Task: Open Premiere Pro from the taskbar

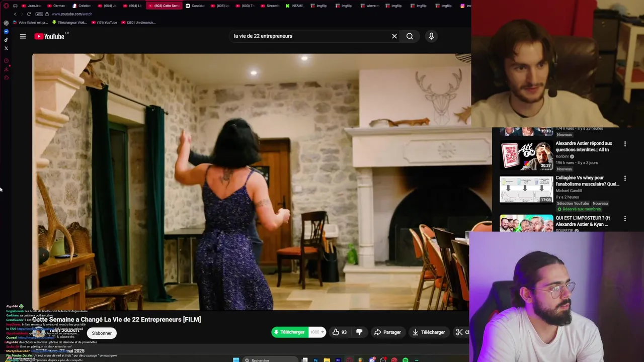Action: [x=338, y=360]
